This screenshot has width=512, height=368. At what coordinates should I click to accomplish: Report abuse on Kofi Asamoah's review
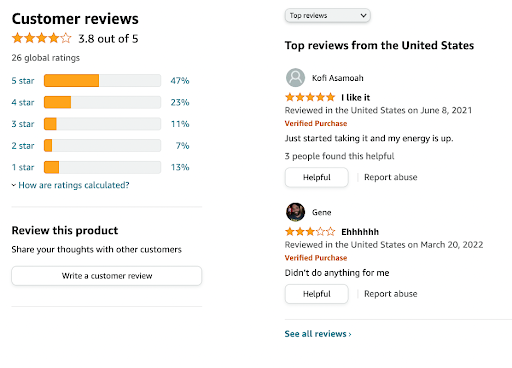[x=391, y=177]
